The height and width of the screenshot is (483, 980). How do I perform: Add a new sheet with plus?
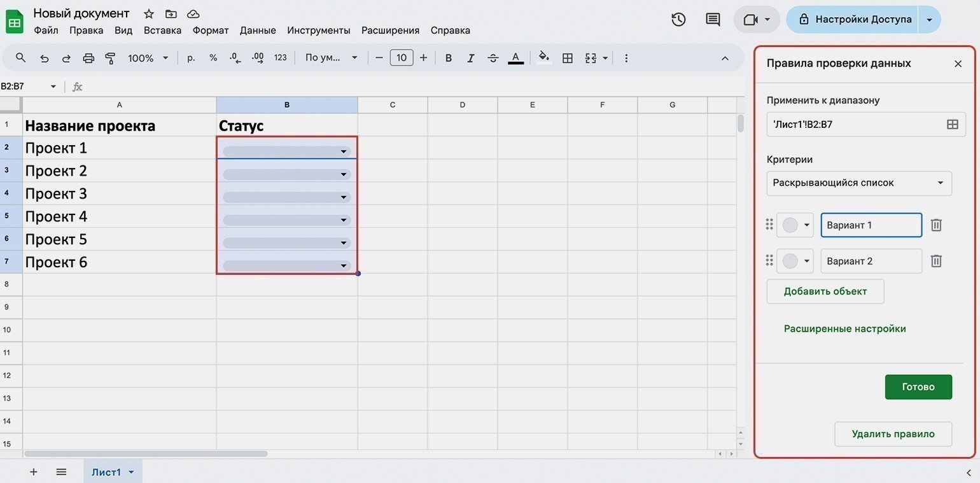[34, 472]
